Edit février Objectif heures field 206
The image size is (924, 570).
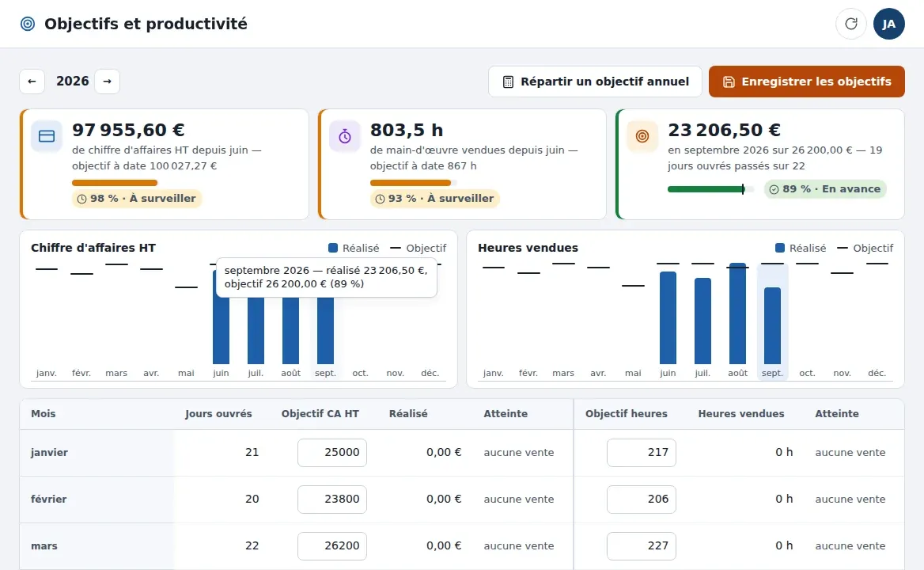pyautogui.click(x=641, y=500)
